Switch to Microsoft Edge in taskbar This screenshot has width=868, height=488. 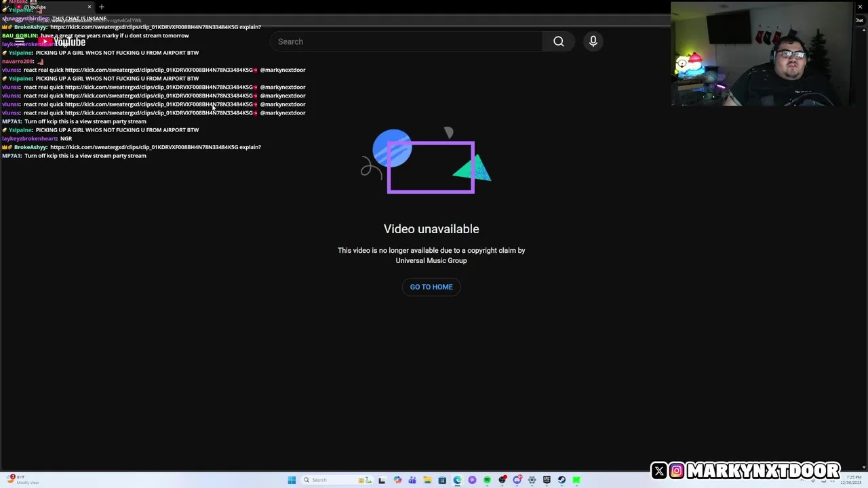click(457, 480)
